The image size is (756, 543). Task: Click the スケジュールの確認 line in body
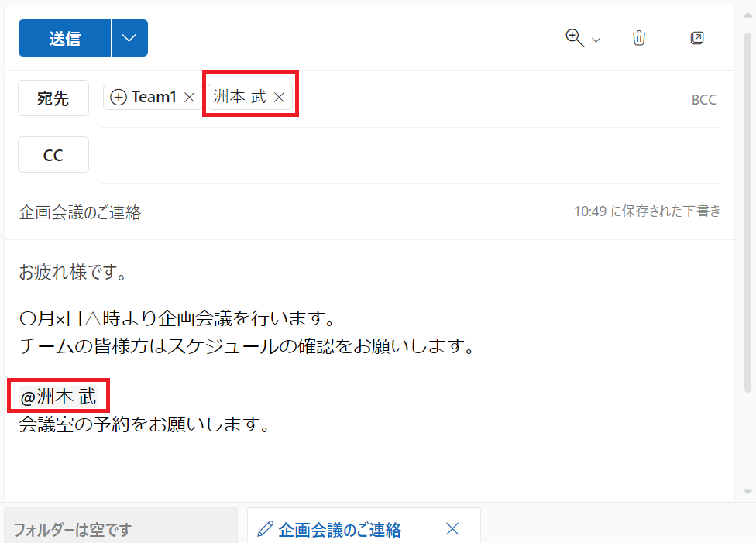tap(247, 346)
